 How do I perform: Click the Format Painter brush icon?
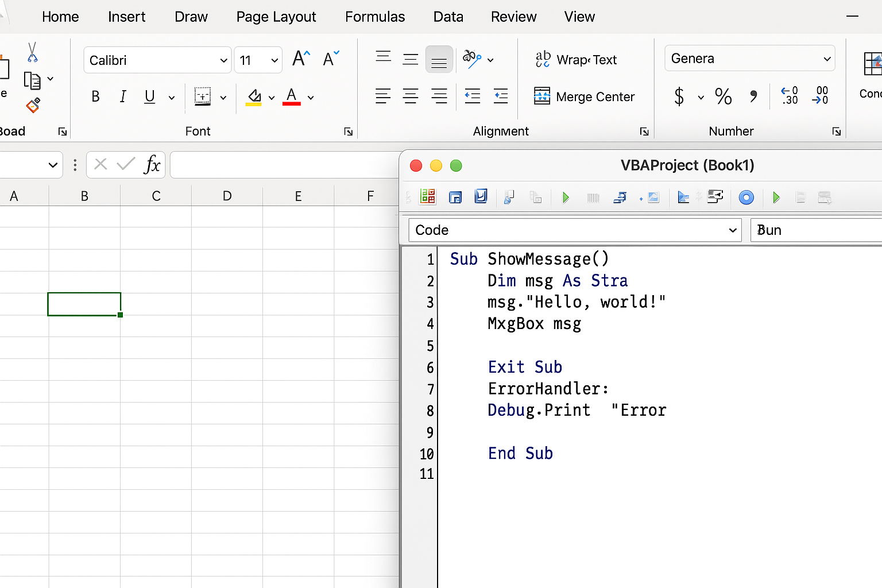33,105
